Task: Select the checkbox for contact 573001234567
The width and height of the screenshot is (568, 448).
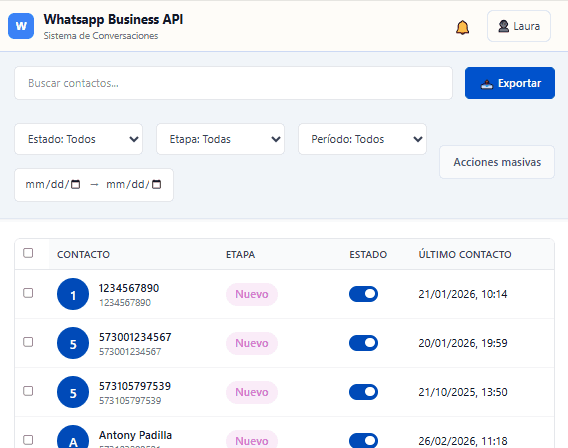Action: (28, 342)
